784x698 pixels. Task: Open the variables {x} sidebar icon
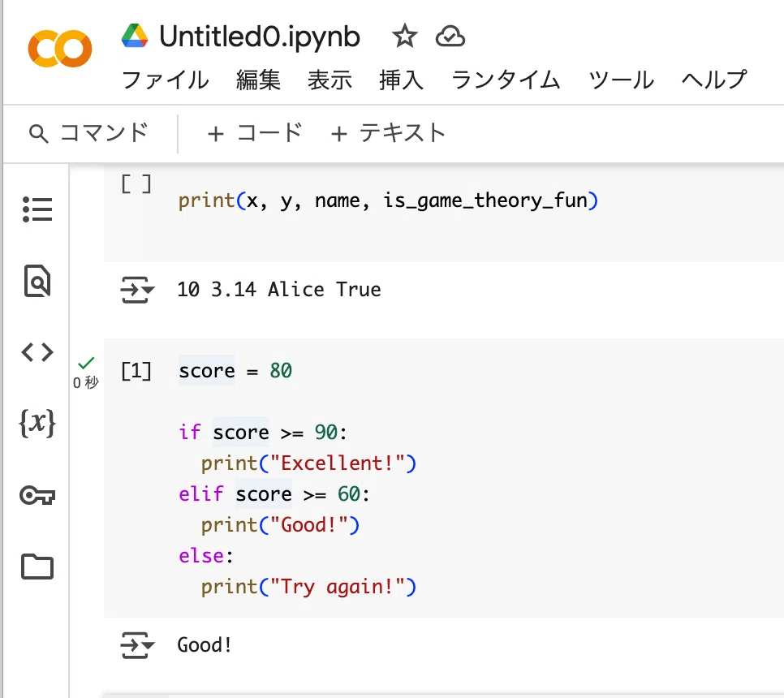pos(37,423)
